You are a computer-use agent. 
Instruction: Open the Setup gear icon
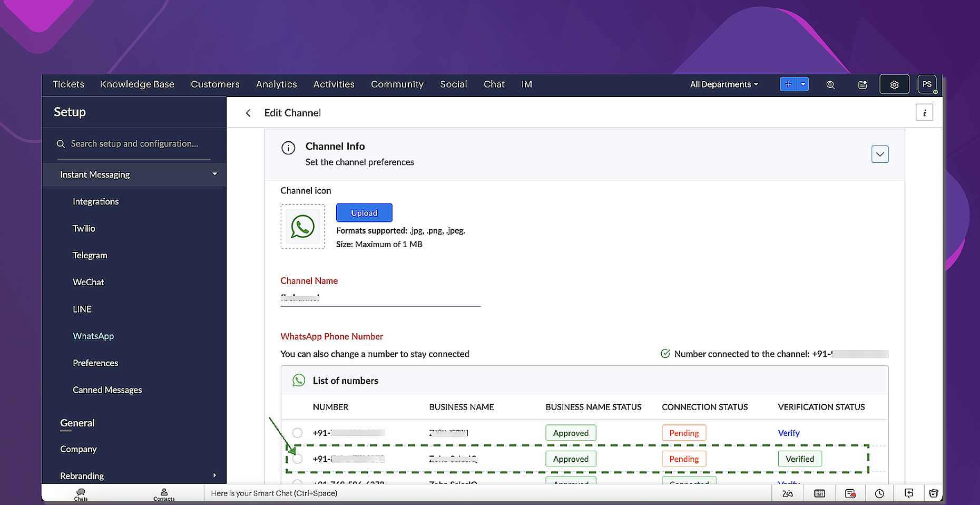point(894,84)
